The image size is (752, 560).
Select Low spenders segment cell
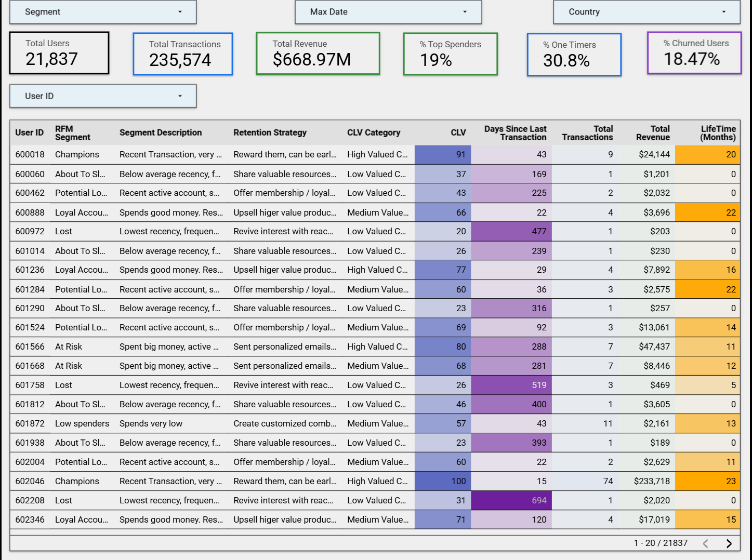(x=82, y=423)
